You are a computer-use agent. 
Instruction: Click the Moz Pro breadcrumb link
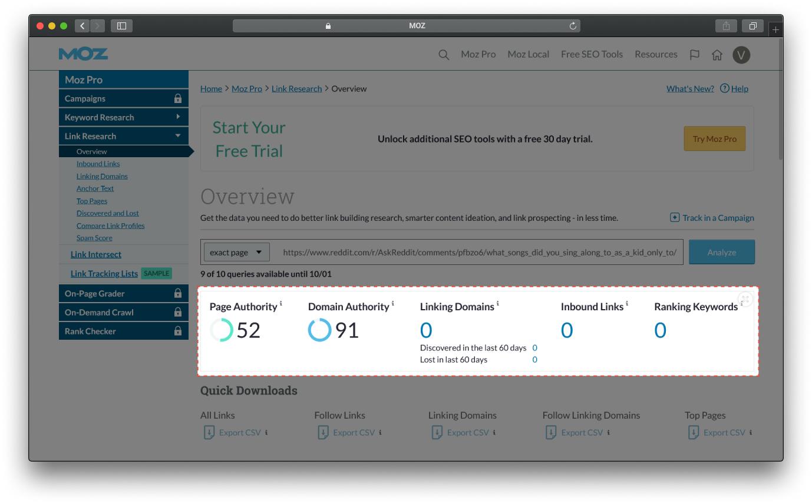247,88
